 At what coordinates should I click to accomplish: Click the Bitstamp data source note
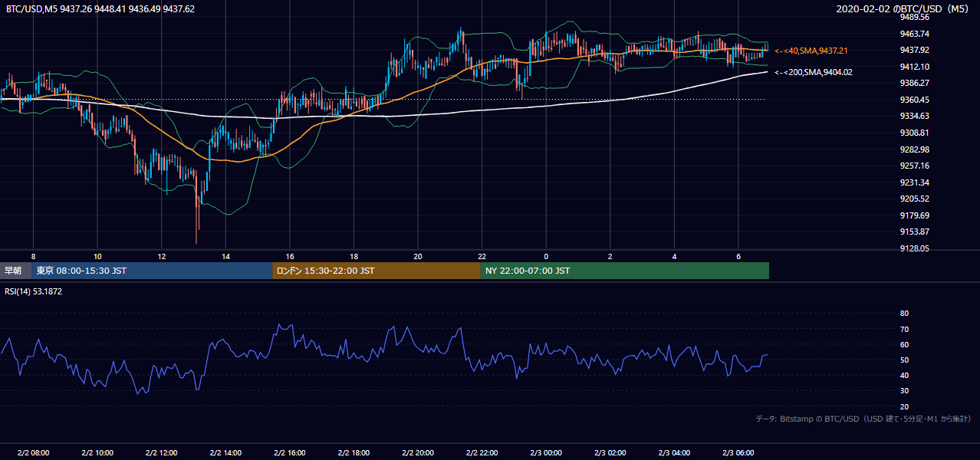pos(863,419)
